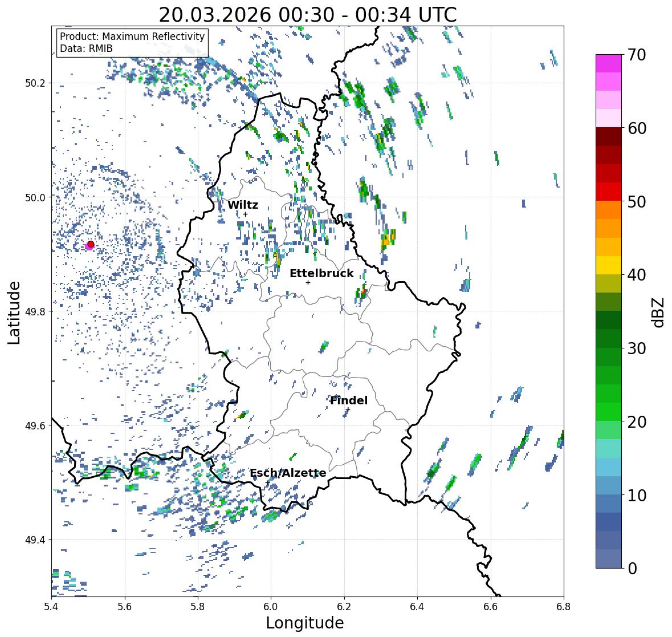Click the longitude tick label 6.6
Viewport: 672px width, 637px height.
pos(490,606)
